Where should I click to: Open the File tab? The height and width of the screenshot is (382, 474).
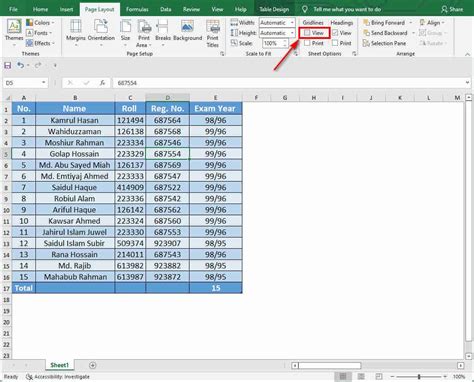tap(13, 9)
